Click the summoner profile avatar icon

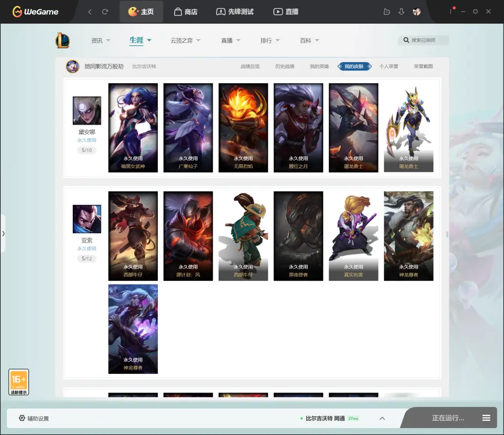tap(73, 67)
